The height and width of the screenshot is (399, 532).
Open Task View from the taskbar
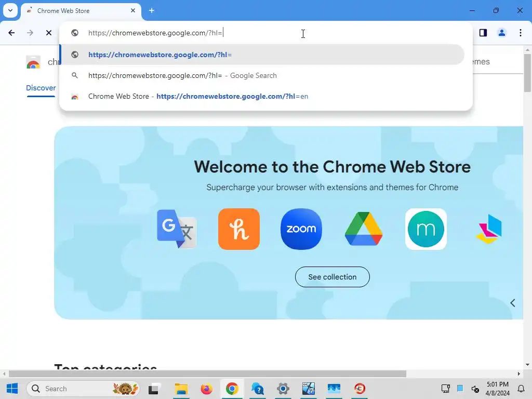tap(154, 389)
